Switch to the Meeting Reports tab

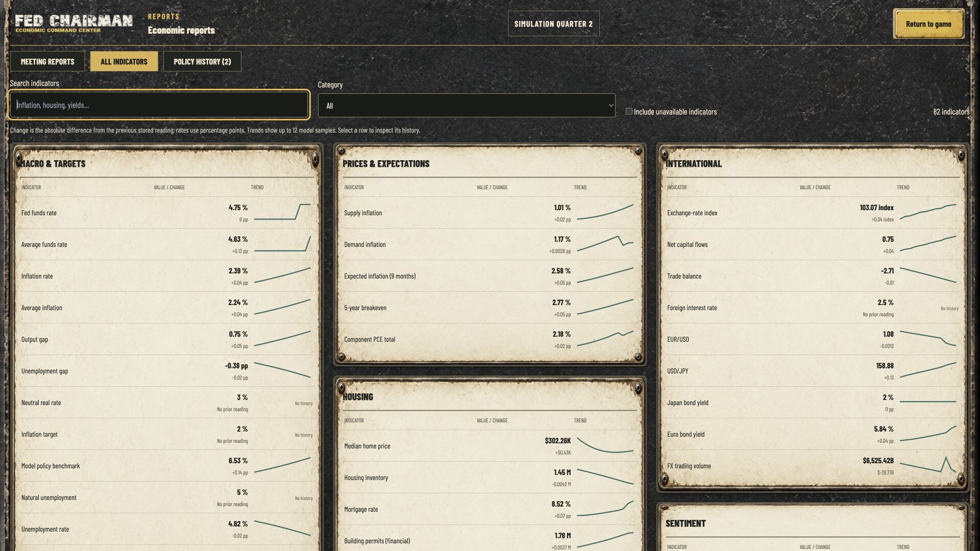tap(47, 61)
